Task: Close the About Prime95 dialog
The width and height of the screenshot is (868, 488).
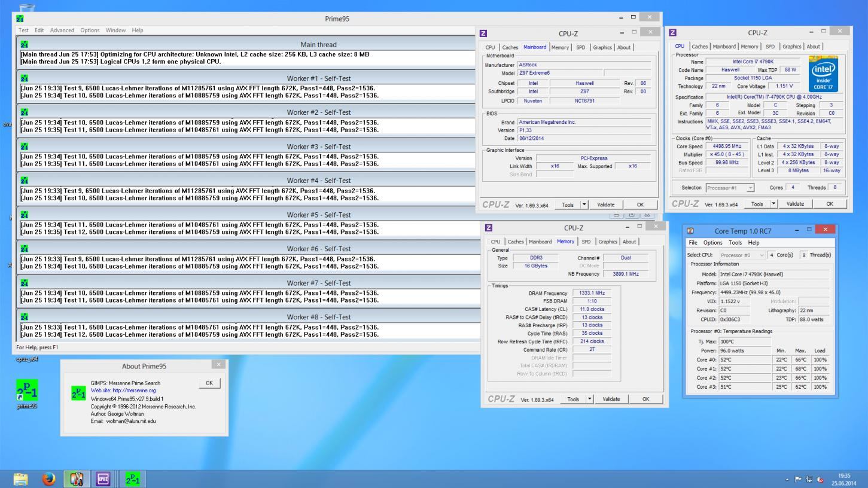Action: pos(218,364)
